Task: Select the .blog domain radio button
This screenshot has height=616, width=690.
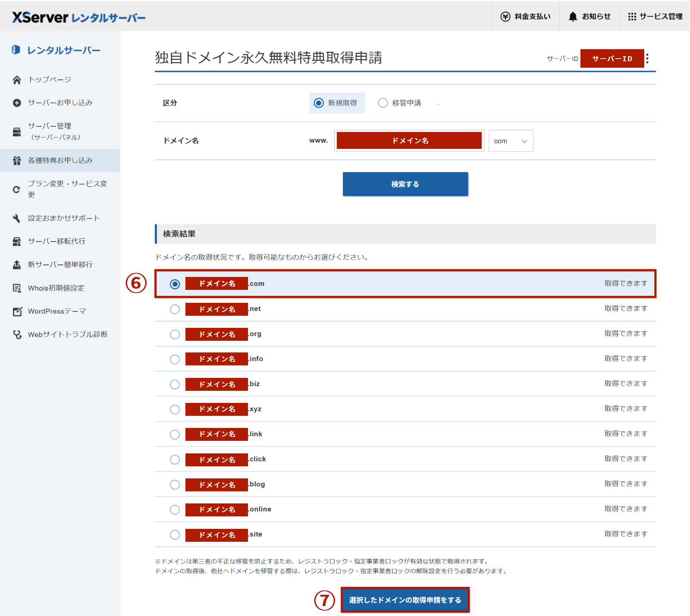Action: [x=175, y=484]
